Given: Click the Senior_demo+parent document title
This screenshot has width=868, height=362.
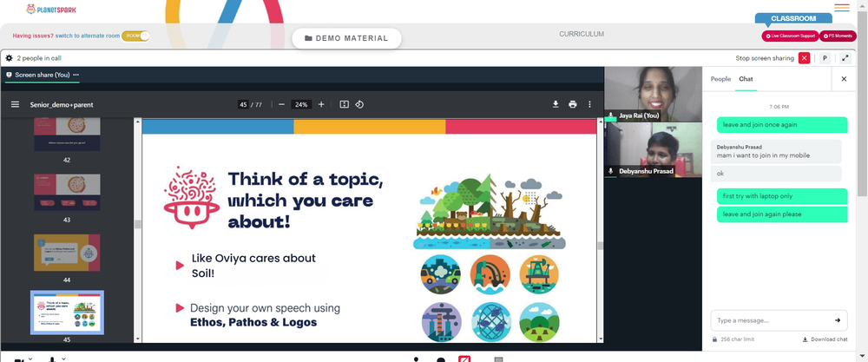Looking at the screenshot, I should pos(62,105).
